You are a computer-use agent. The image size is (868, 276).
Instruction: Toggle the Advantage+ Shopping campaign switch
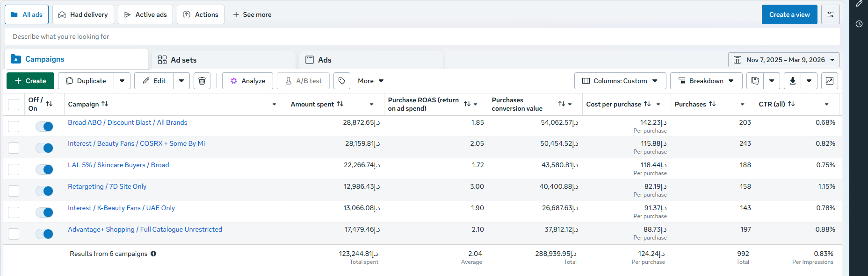pyautogui.click(x=44, y=234)
